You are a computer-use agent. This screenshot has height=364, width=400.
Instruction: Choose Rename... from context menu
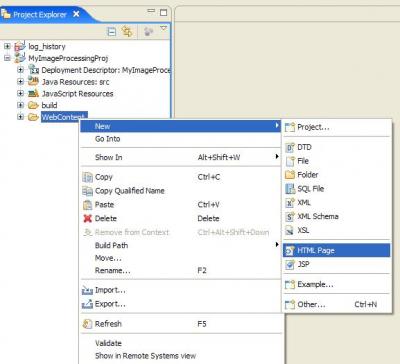(180, 270)
